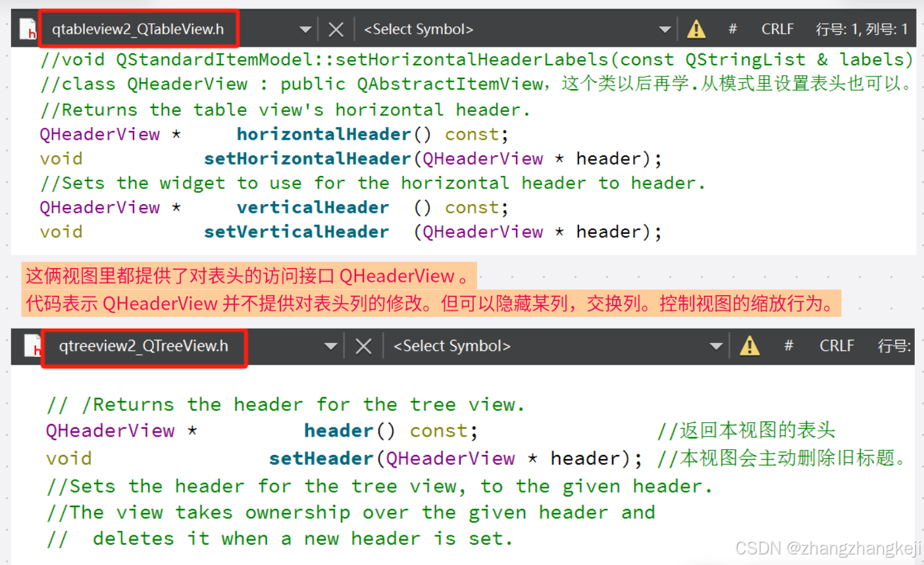This screenshot has width=924, height=565.
Task: Click the CRLF line-ending indicator in the top editor
Action: tap(777, 29)
